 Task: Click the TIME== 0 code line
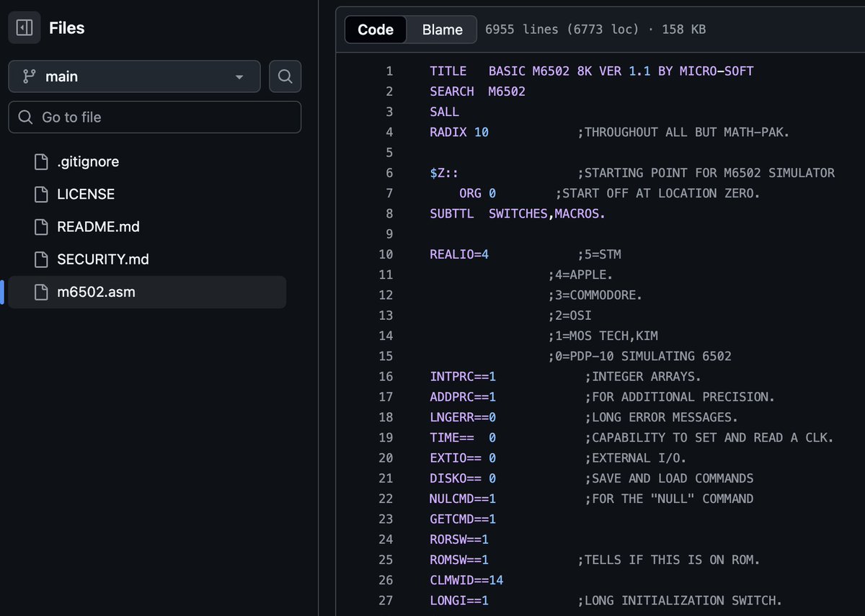[x=463, y=437]
